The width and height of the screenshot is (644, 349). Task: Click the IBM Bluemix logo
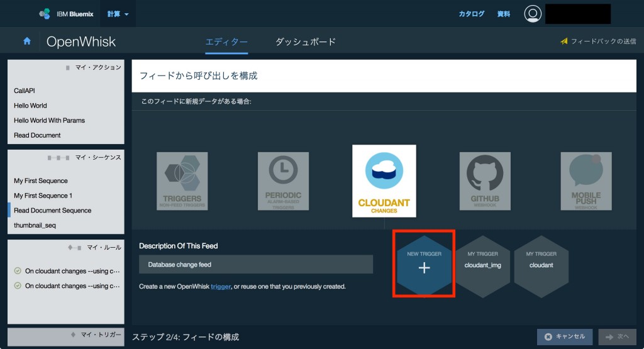(x=66, y=14)
